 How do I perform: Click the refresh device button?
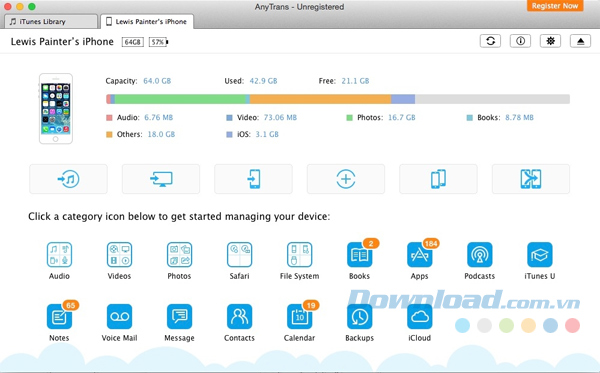[x=490, y=41]
